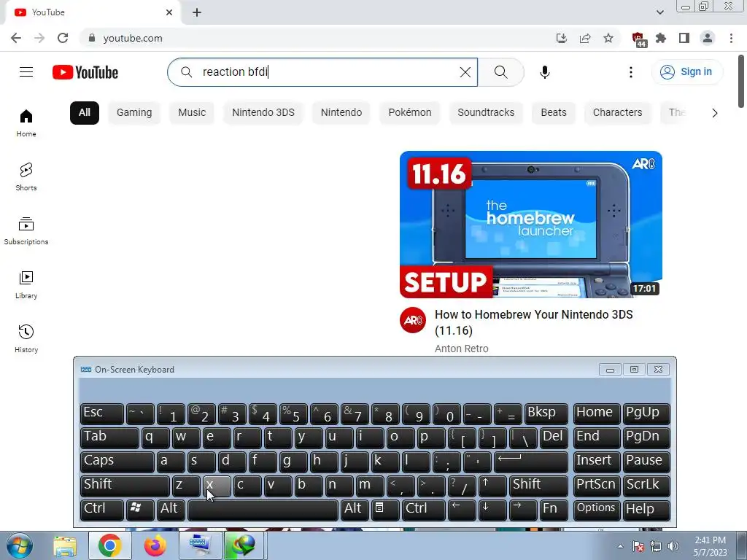Open Windows Explorer from taskbar
The width and height of the screenshot is (747, 560).
point(65,545)
